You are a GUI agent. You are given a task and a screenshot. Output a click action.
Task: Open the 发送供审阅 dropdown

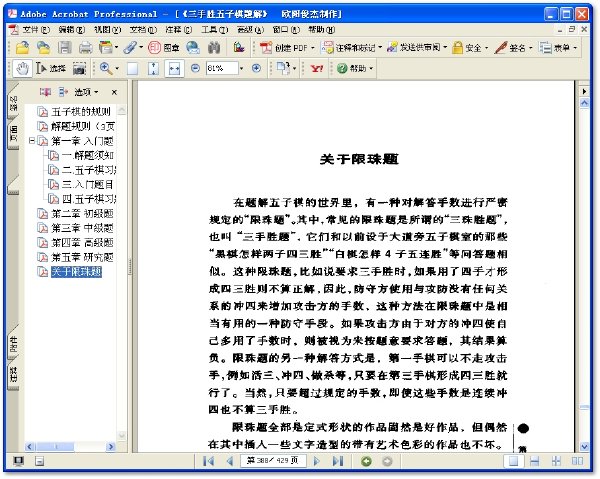[x=417, y=48]
